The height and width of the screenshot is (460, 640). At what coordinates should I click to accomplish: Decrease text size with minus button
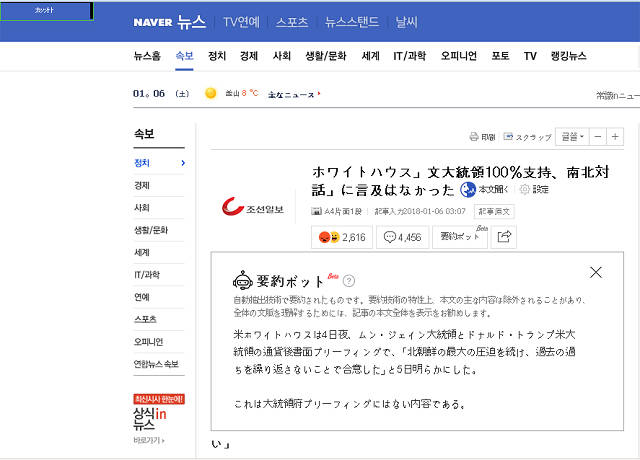(599, 136)
